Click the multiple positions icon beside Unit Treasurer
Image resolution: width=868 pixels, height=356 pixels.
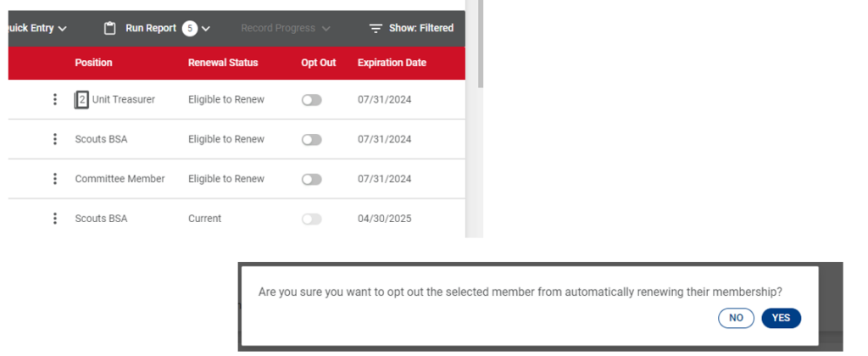tap(81, 100)
